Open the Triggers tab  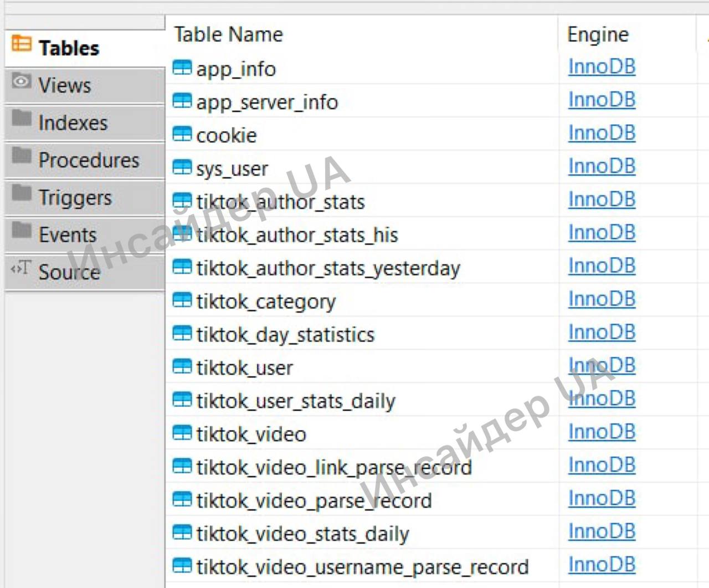[75, 197]
